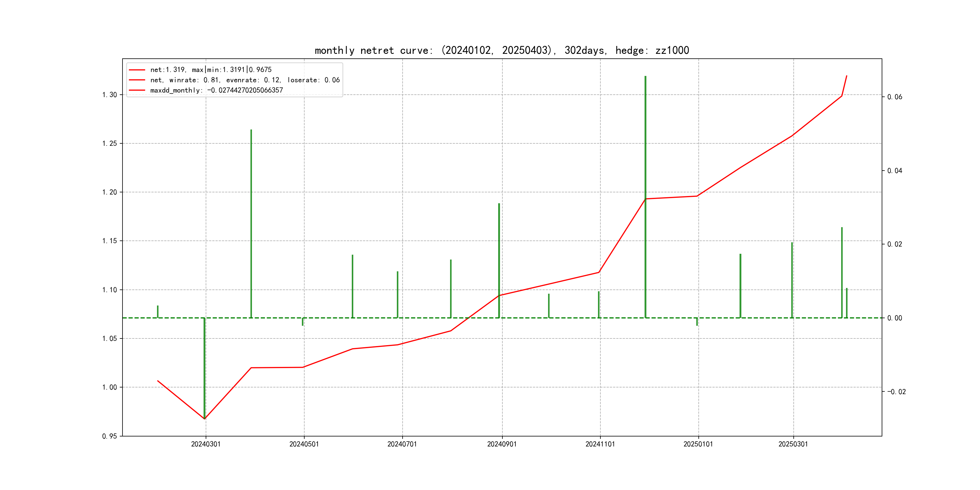The image size is (980, 490).
Task: Click the 20250101 x-axis date label
Action: pos(698,444)
